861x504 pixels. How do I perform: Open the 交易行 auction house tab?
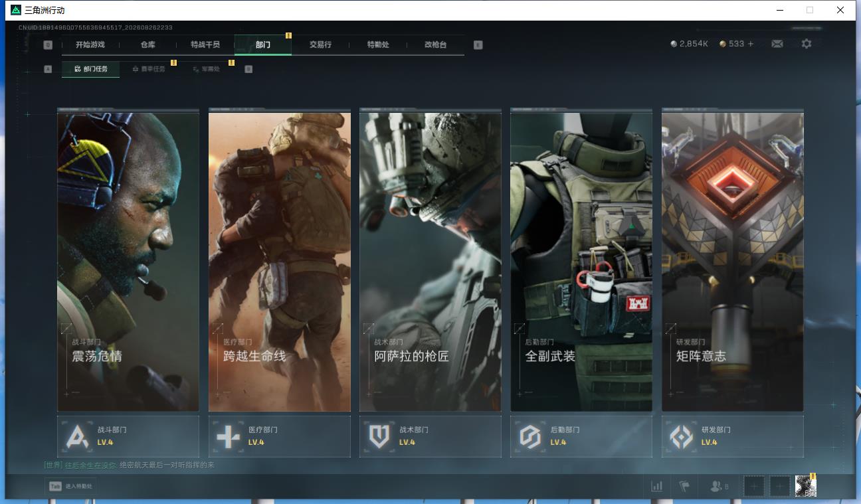[x=320, y=45]
